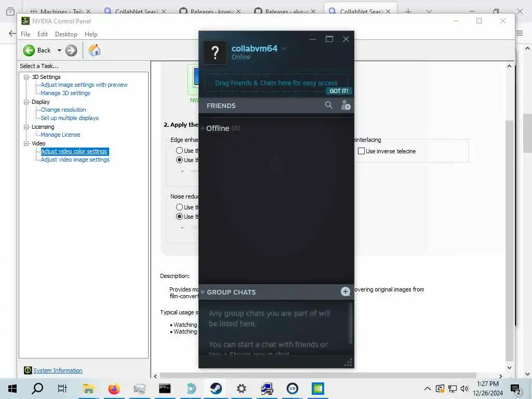The image size is (532, 399).
Task: Open File Explorer from taskbar
Action: coord(88,389)
